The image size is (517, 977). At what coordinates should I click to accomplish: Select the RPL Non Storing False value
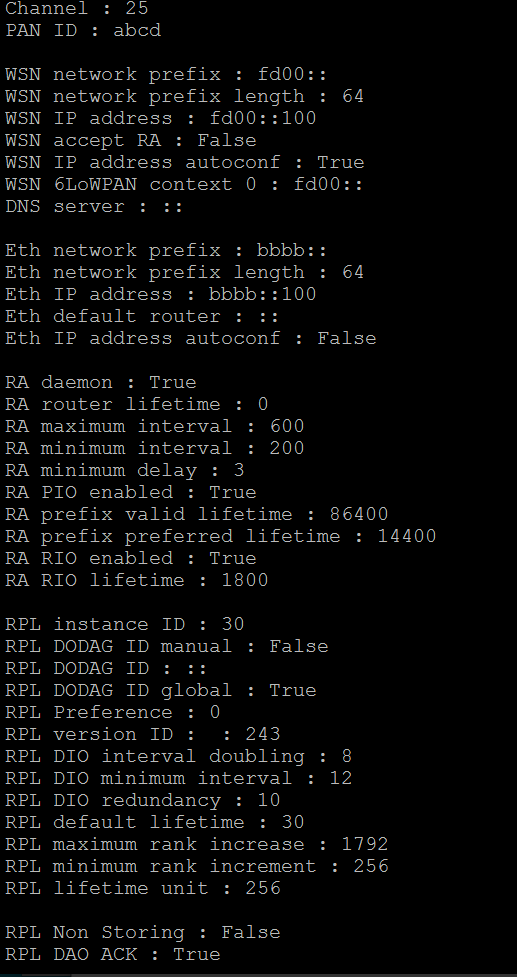250,932
